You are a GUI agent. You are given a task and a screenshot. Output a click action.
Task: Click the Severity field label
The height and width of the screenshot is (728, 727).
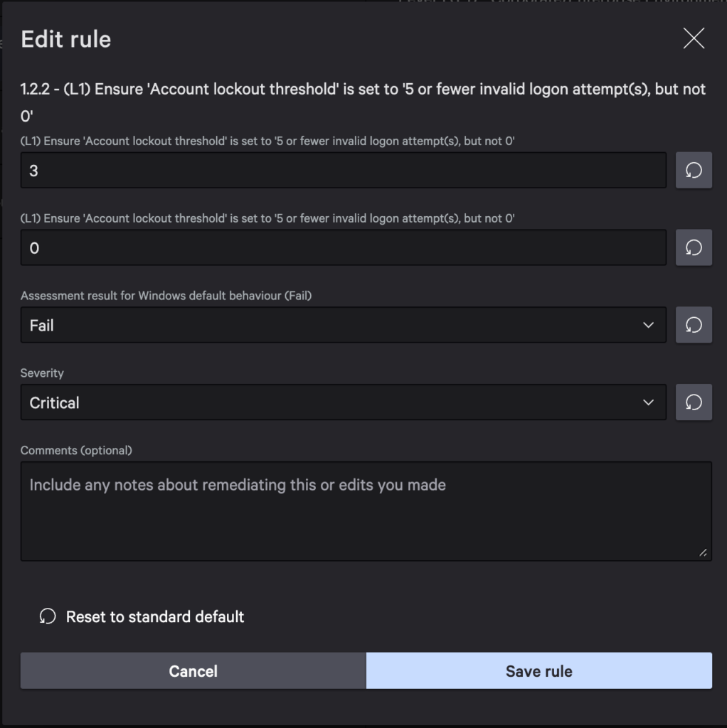coord(42,373)
